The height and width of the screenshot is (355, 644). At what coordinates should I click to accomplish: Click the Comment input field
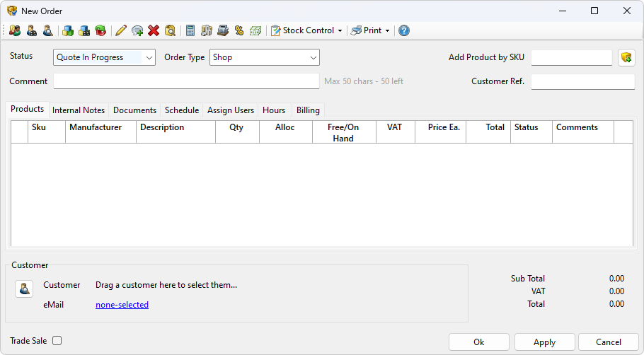pyautogui.click(x=186, y=81)
